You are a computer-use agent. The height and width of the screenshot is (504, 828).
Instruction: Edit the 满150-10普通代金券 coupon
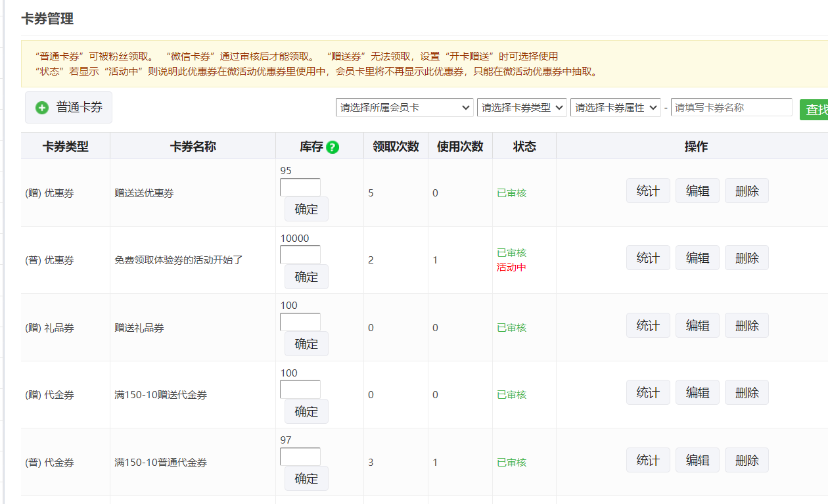pos(697,460)
